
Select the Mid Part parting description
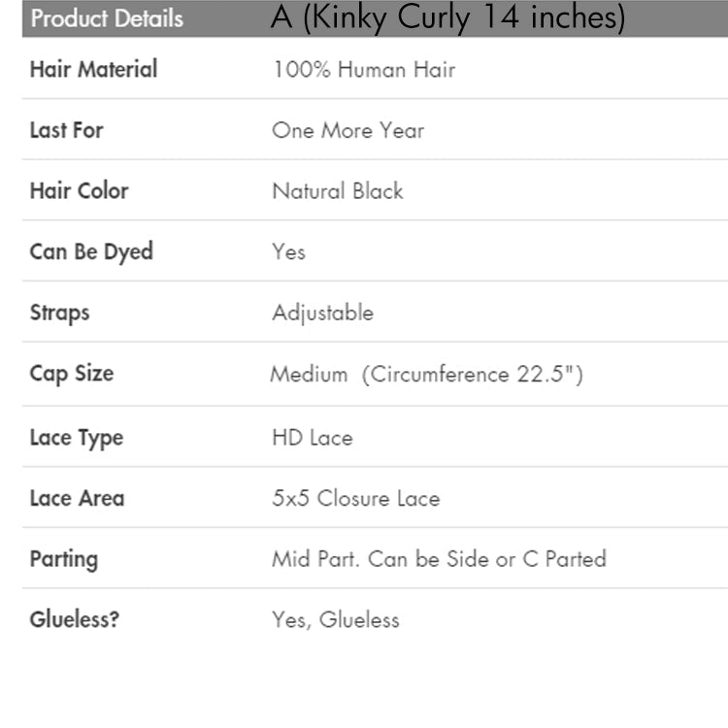pyautogui.click(x=439, y=559)
